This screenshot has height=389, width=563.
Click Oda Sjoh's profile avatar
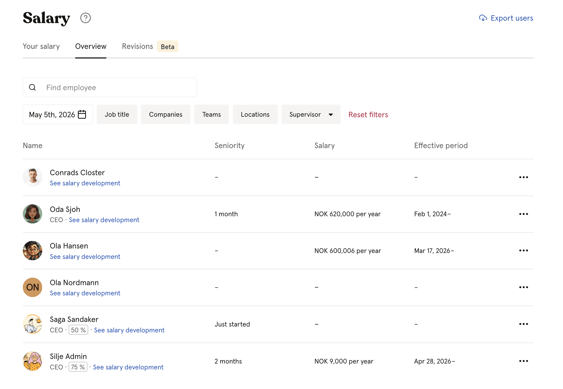pyautogui.click(x=33, y=214)
